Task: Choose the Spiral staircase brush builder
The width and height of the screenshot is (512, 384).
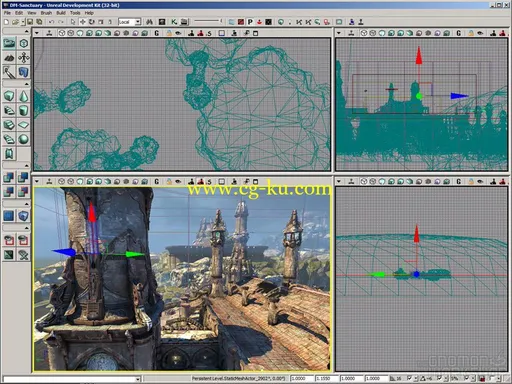Action: [9, 139]
